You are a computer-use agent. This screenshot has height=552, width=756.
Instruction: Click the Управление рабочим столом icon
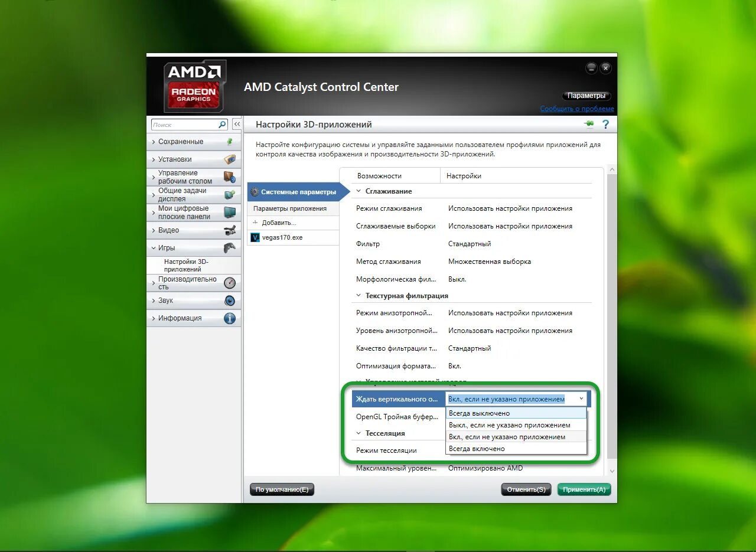point(230,177)
